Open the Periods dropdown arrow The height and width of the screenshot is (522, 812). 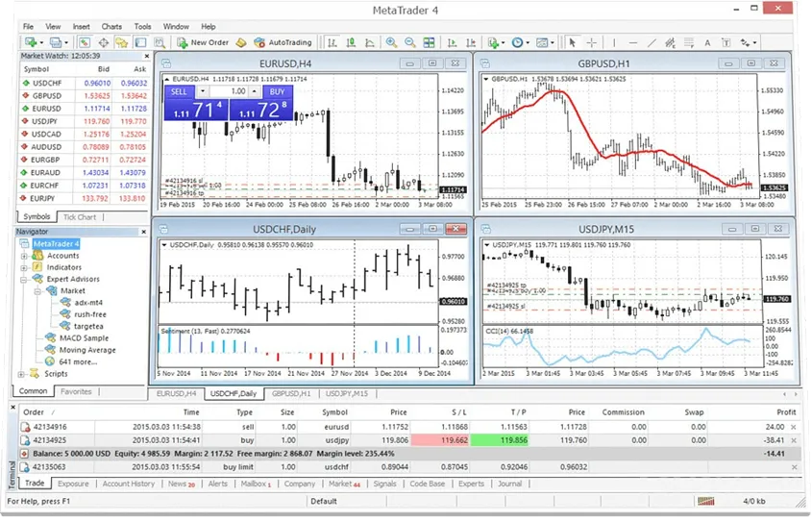click(x=528, y=43)
